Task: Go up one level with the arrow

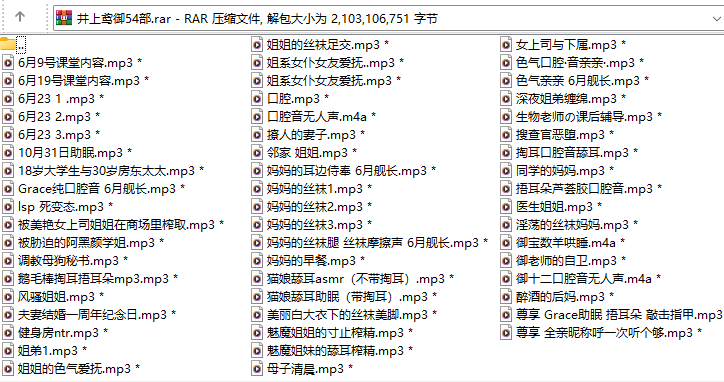Action: tap(19, 17)
